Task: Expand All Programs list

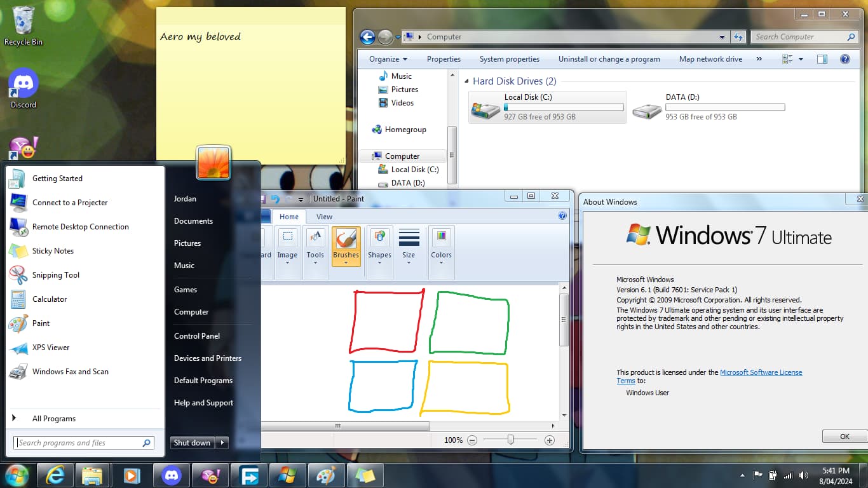Action: point(84,419)
